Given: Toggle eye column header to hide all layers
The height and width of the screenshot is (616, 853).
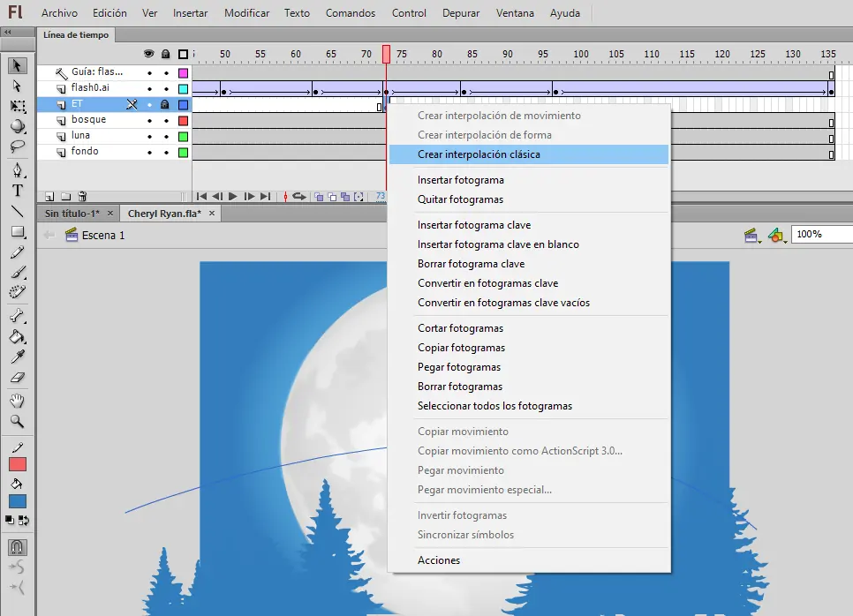Looking at the screenshot, I should point(148,54).
